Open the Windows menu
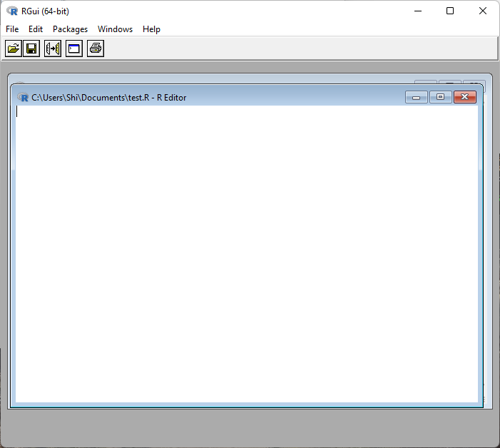The width and height of the screenshot is (500, 448). [x=115, y=29]
